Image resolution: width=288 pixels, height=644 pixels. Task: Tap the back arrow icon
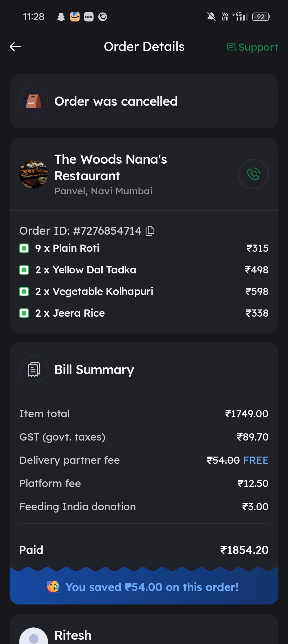point(15,47)
